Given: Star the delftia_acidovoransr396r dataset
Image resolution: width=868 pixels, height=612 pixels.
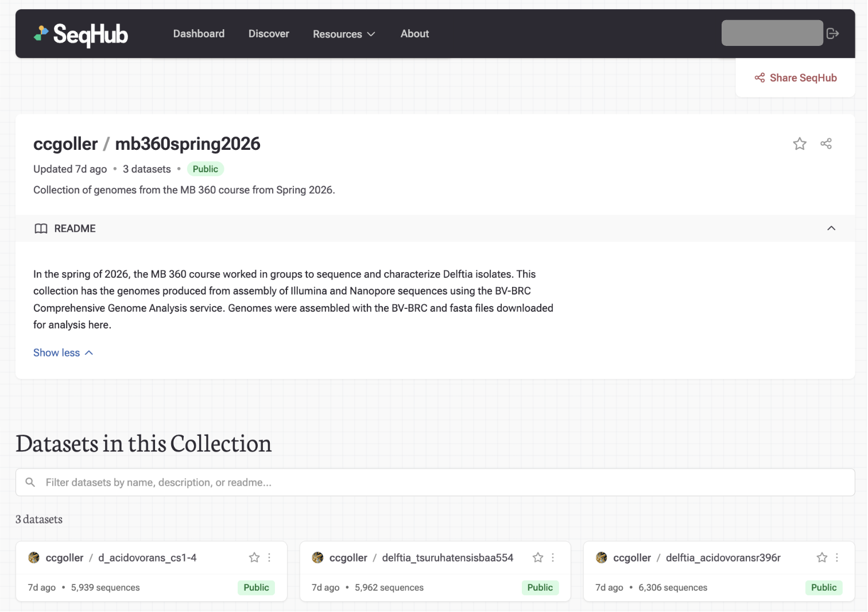Looking at the screenshot, I should 822,557.
